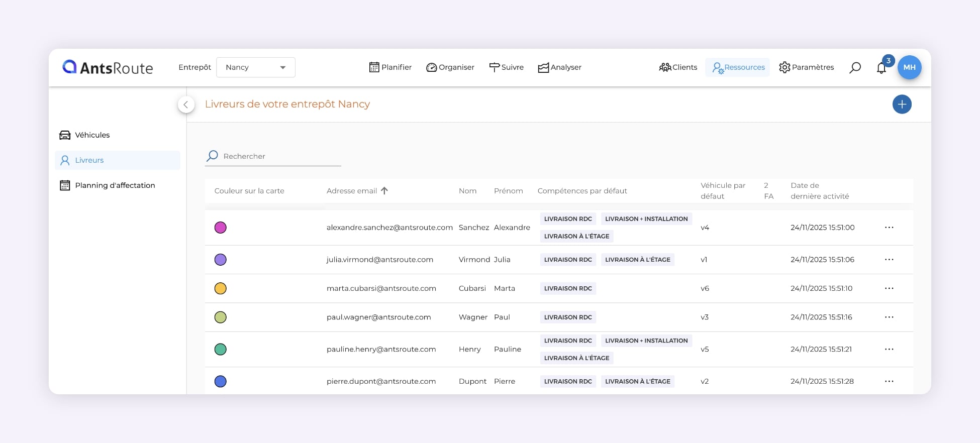Click the Clients navigation link

click(x=678, y=67)
